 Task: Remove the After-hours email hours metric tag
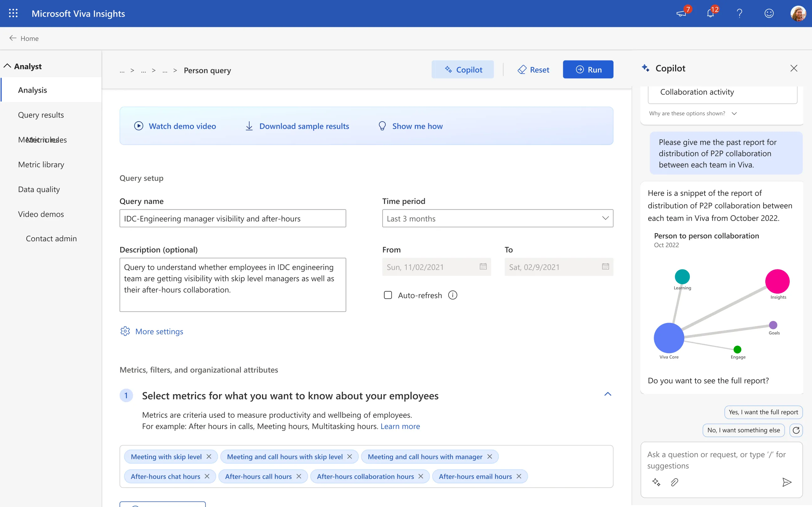pos(519,477)
